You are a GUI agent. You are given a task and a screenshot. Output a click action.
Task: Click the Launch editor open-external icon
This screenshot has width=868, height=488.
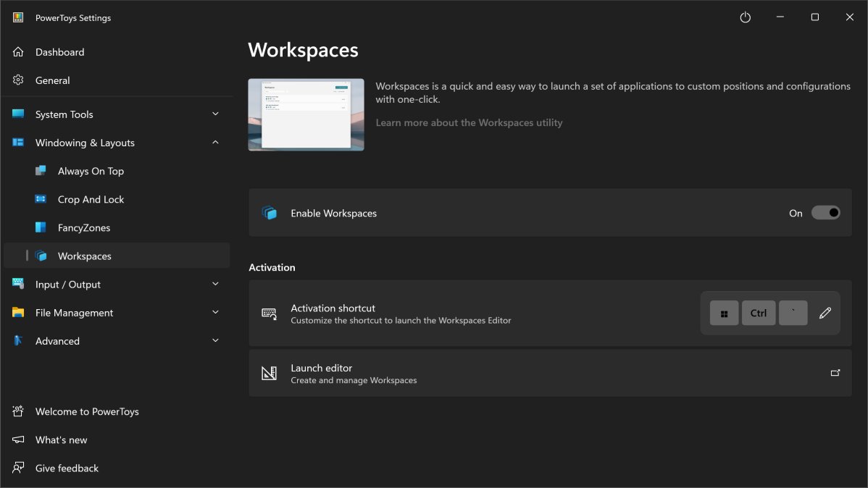click(835, 373)
